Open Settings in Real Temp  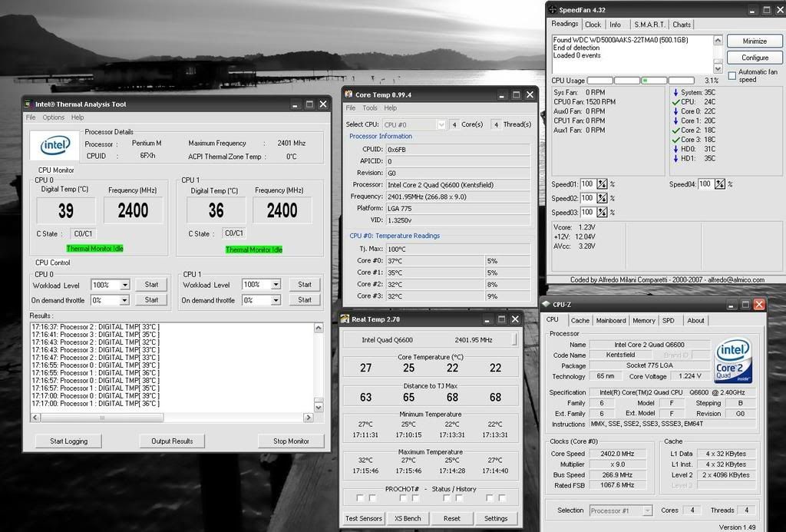point(496,518)
